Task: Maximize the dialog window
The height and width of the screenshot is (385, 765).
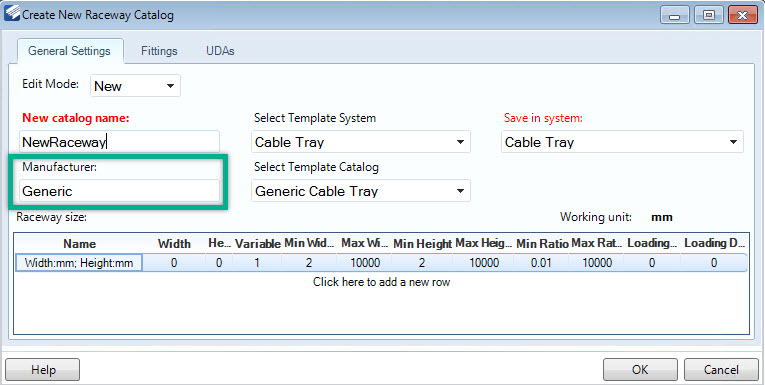Action: point(709,15)
